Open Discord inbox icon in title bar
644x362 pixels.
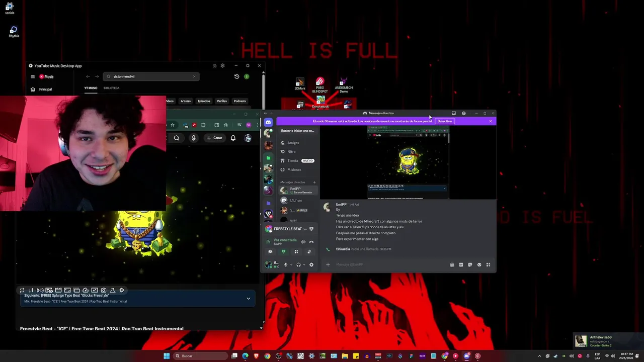click(453, 113)
